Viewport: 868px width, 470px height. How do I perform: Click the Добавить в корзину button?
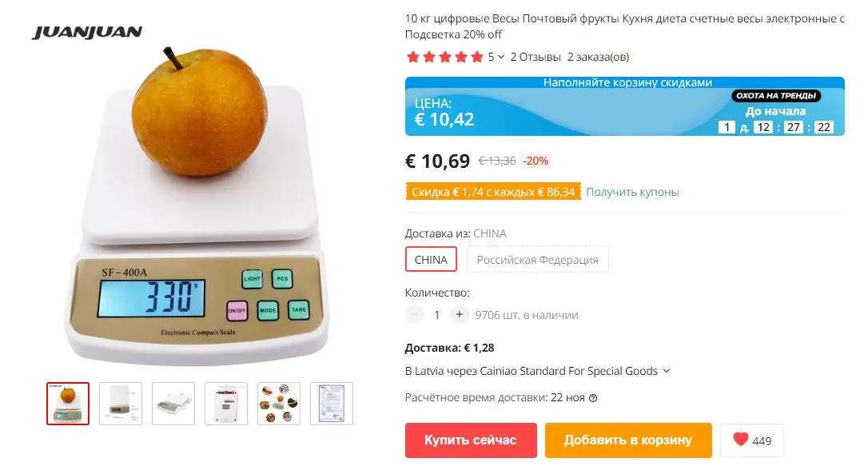(627, 440)
